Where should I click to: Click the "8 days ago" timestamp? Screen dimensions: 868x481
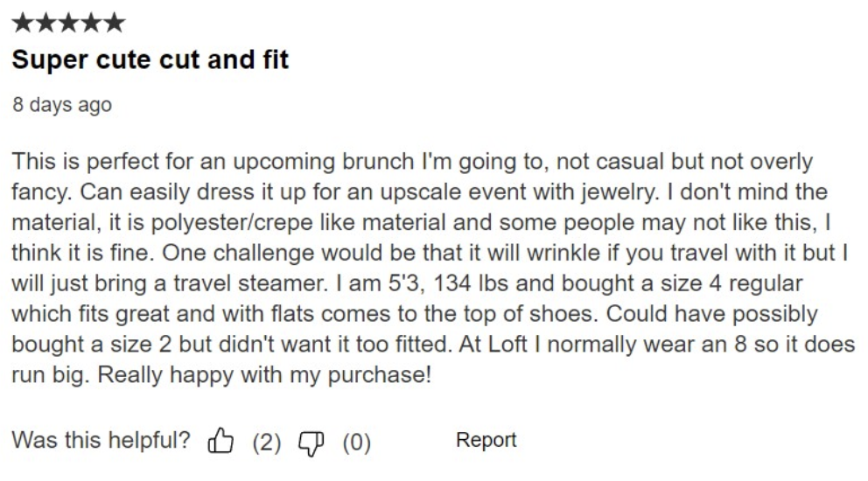click(62, 105)
